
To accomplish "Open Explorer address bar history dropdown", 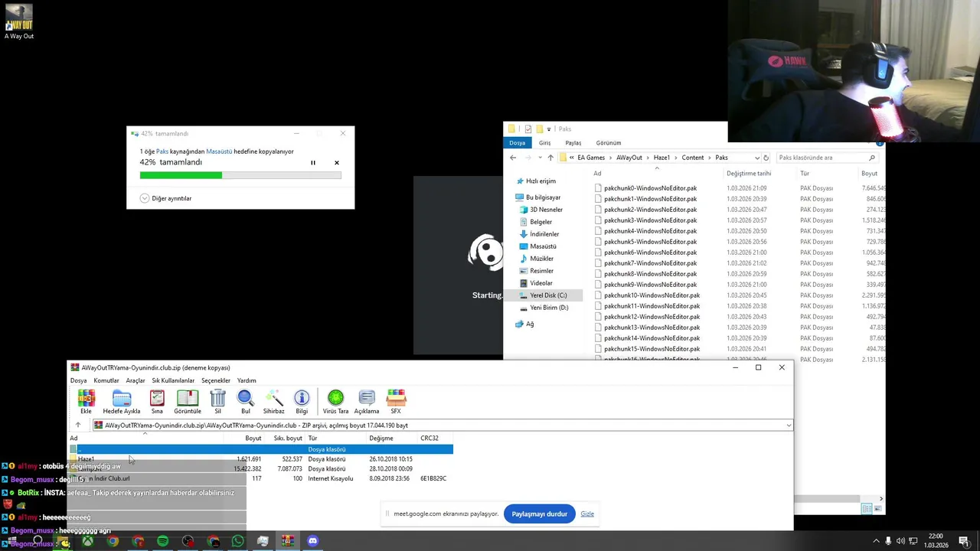I will click(756, 158).
